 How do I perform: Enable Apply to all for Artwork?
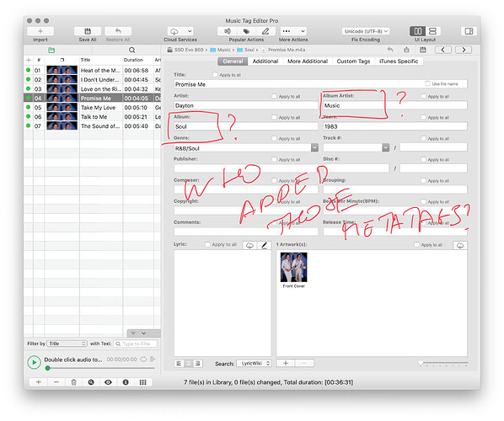[x=417, y=245]
